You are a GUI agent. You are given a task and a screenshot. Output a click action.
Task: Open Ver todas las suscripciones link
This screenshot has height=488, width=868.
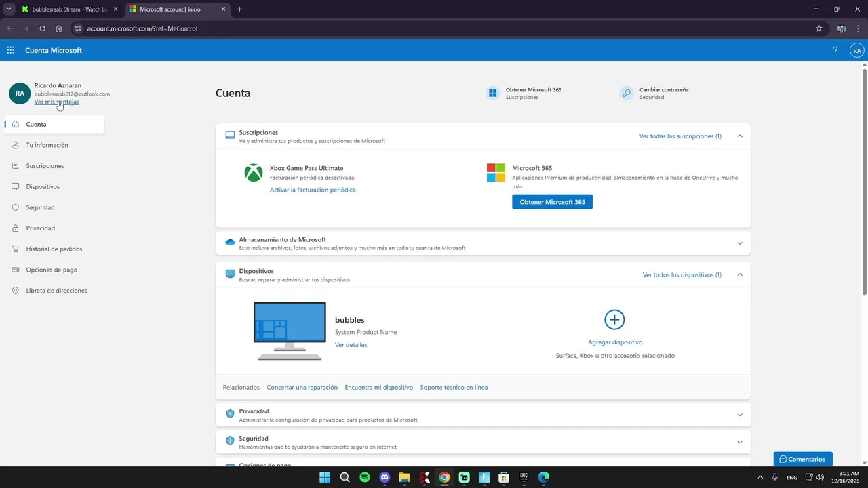tap(680, 136)
